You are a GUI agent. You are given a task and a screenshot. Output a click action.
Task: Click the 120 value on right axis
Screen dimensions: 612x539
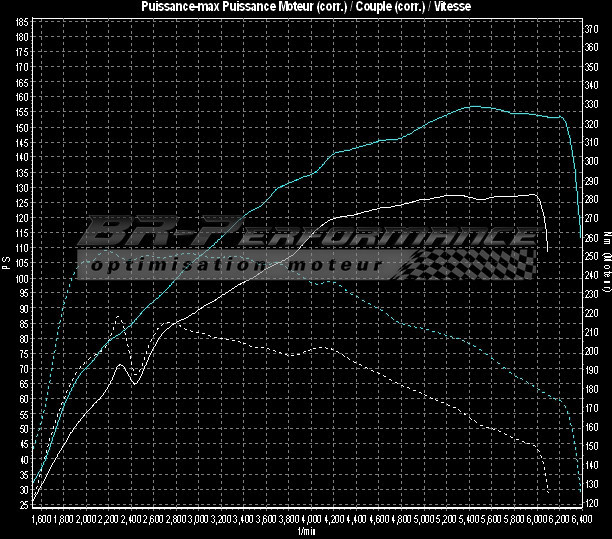(x=590, y=503)
